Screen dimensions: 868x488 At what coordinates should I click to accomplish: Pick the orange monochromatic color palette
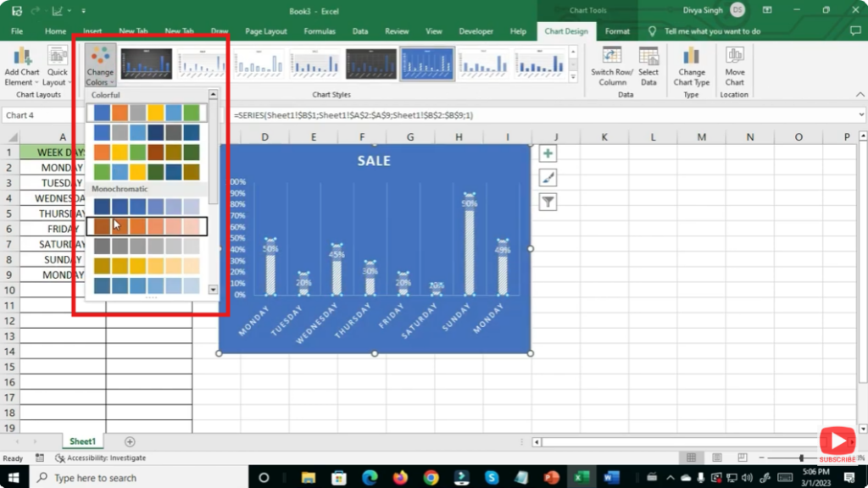coord(147,226)
